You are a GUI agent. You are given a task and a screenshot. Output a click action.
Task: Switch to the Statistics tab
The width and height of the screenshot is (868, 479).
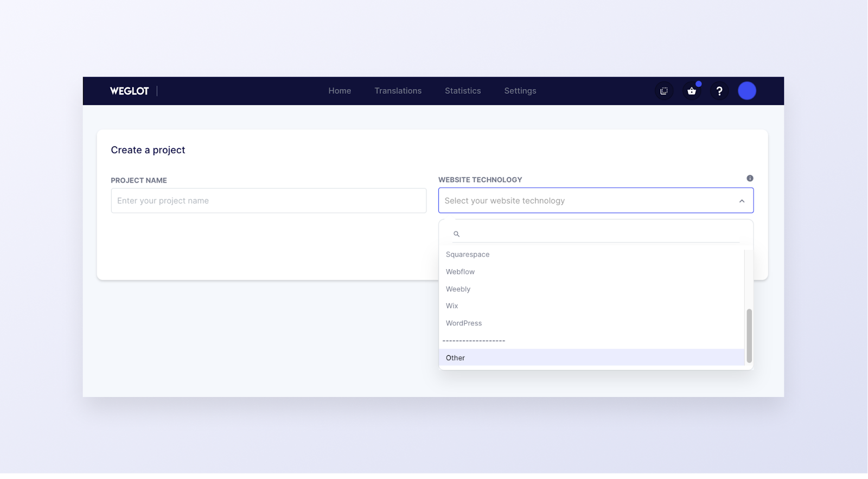(x=463, y=91)
